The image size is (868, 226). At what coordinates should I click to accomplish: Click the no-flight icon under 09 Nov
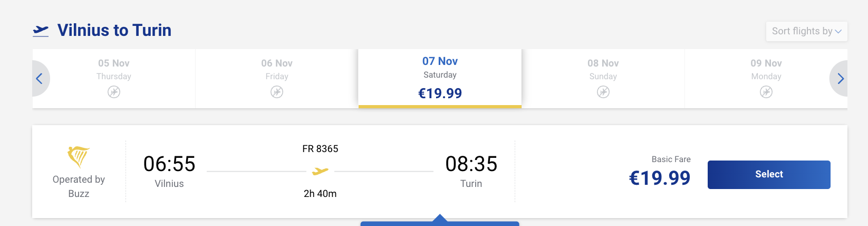click(766, 92)
